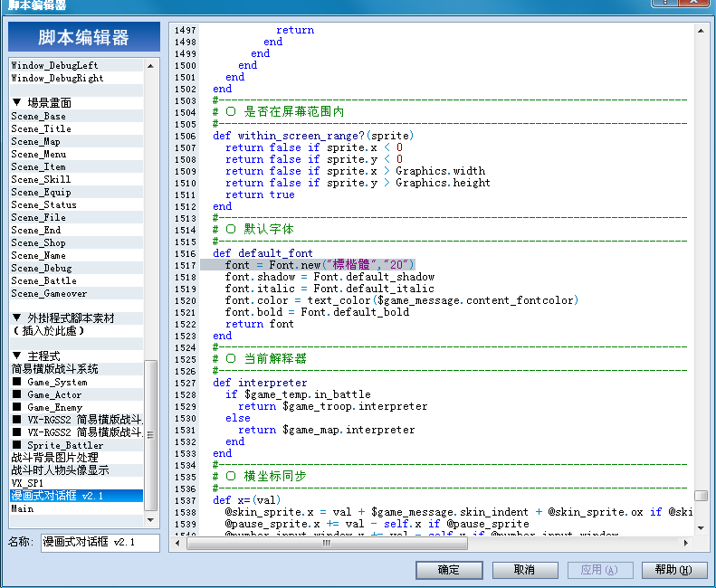Open the Scene_End script

(77, 230)
